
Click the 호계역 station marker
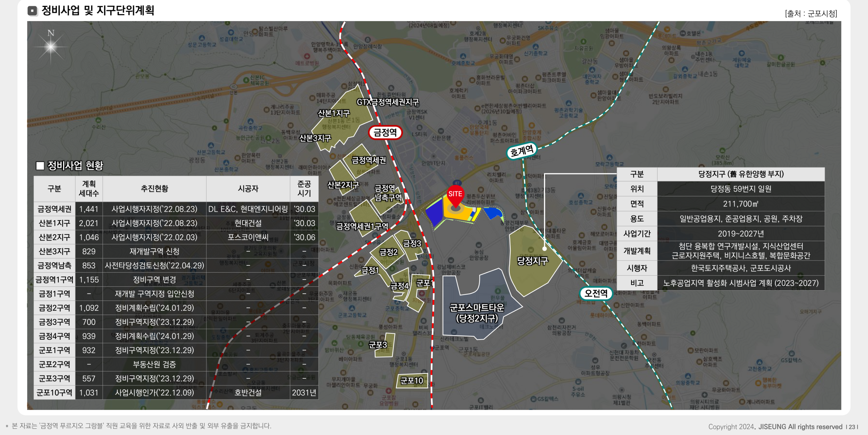point(522,150)
